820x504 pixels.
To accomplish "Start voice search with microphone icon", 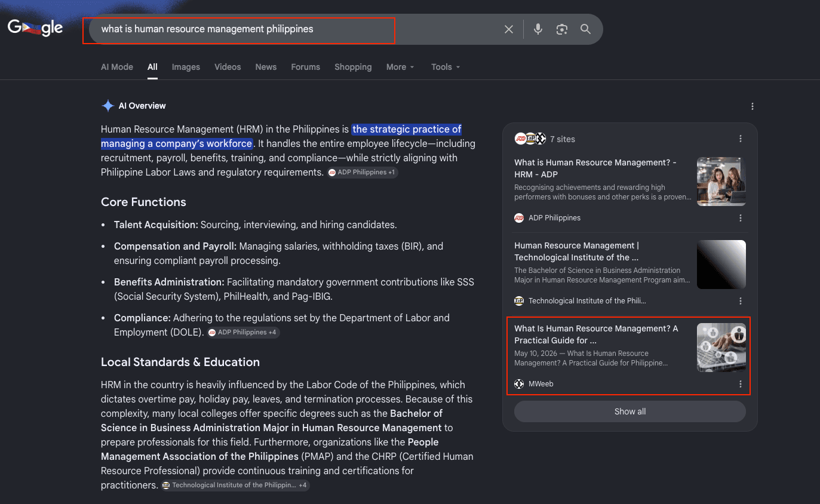I will coord(538,29).
